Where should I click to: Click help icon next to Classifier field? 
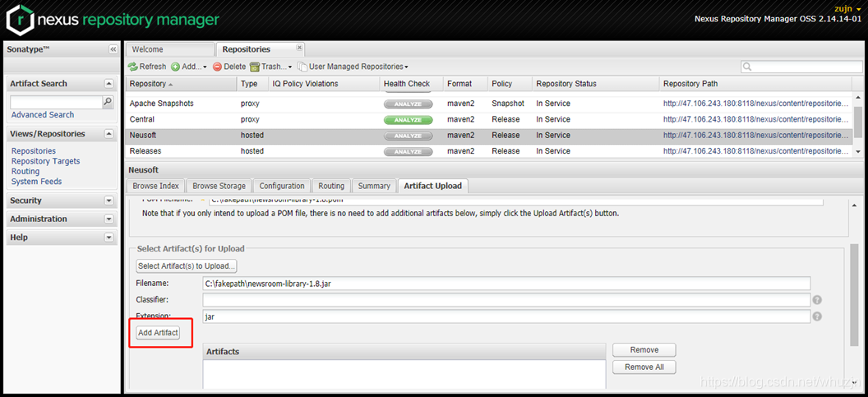(817, 300)
